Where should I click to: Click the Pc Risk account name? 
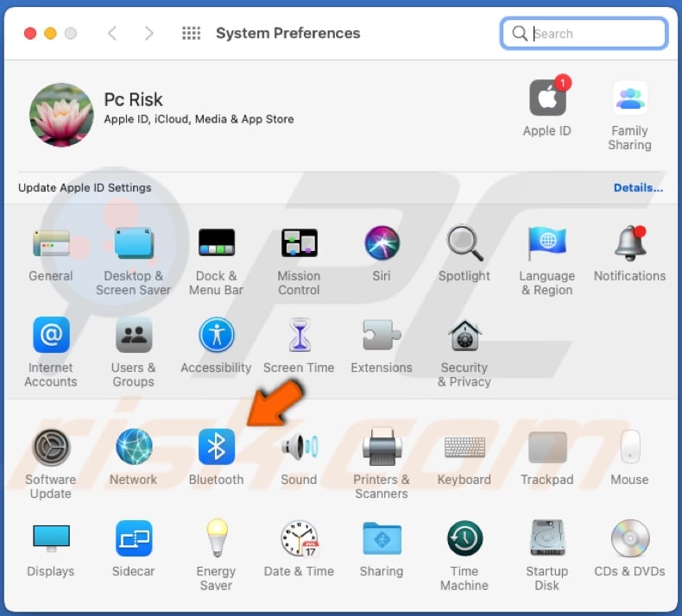pyautogui.click(x=133, y=99)
